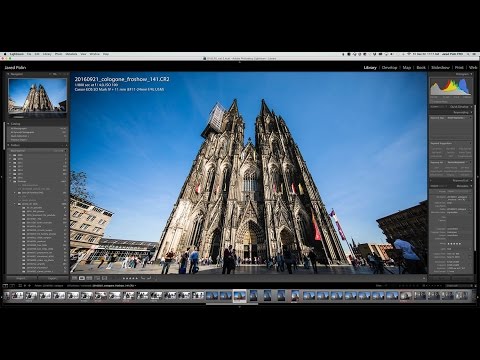Click the second window display icon above filmstrip
This screenshot has height=360, width=480.
pyautogui.click(x=12, y=286)
